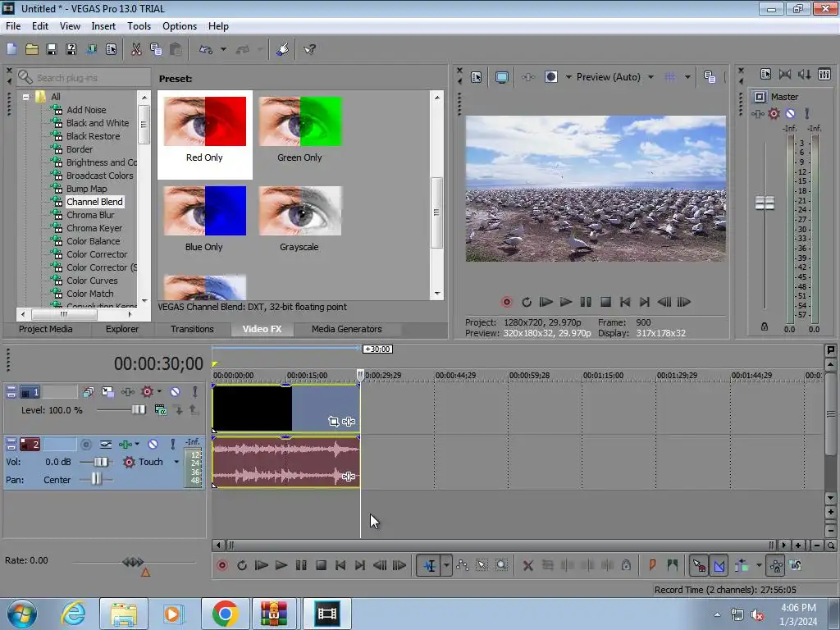This screenshot has height=630, width=840.
Task: Select the Envelope Edit tool
Action: (x=463, y=565)
